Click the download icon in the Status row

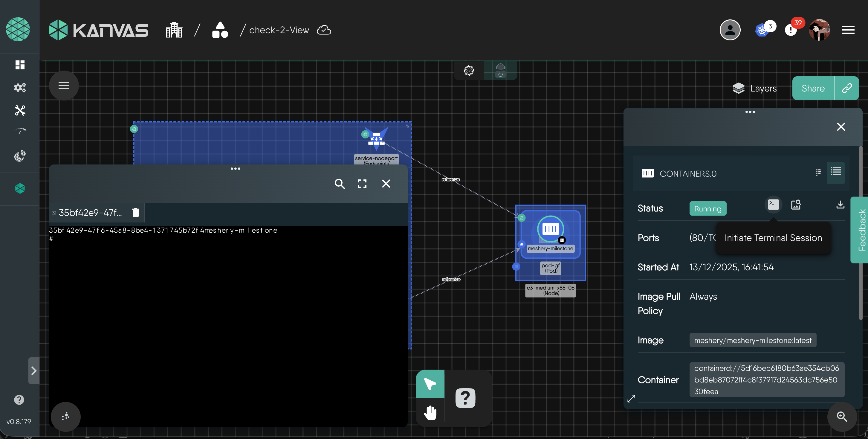click(x=840, y=204)
